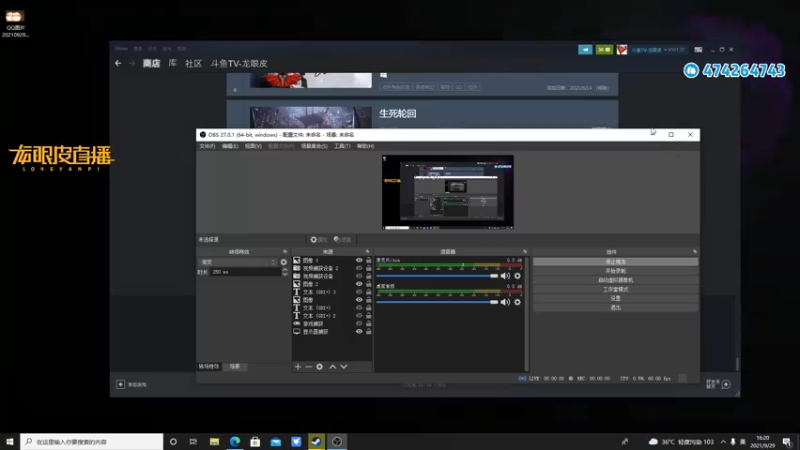Toggle visibility of 文本 (GDI+) 3 source
800x450 pixels.
(359, 292)
